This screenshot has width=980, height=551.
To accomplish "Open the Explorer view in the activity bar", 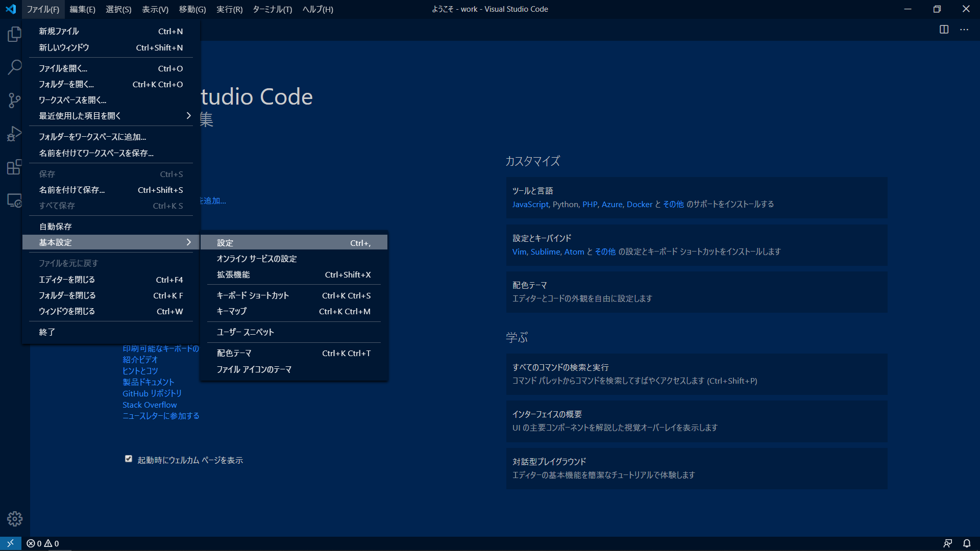I will [14, 34].
